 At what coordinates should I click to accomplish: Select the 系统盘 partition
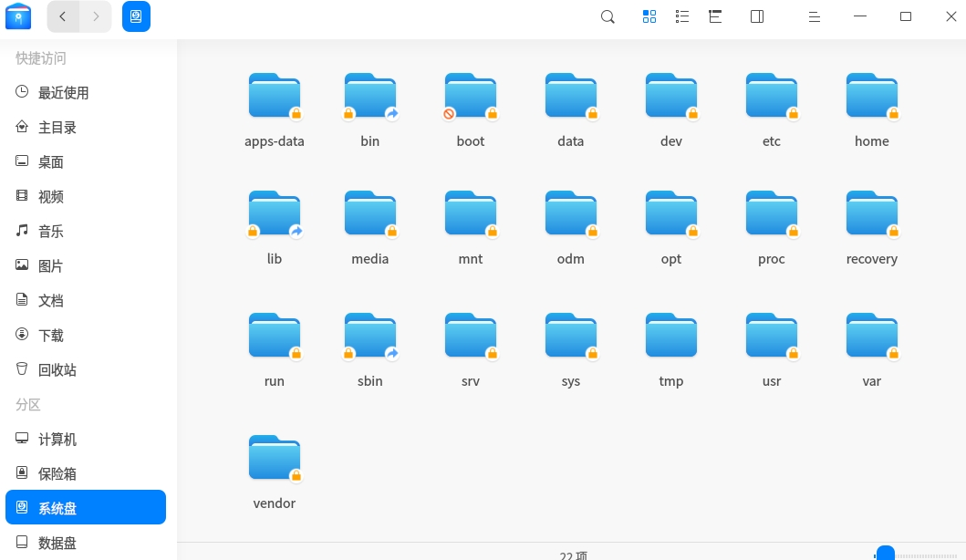pos(57,508)
